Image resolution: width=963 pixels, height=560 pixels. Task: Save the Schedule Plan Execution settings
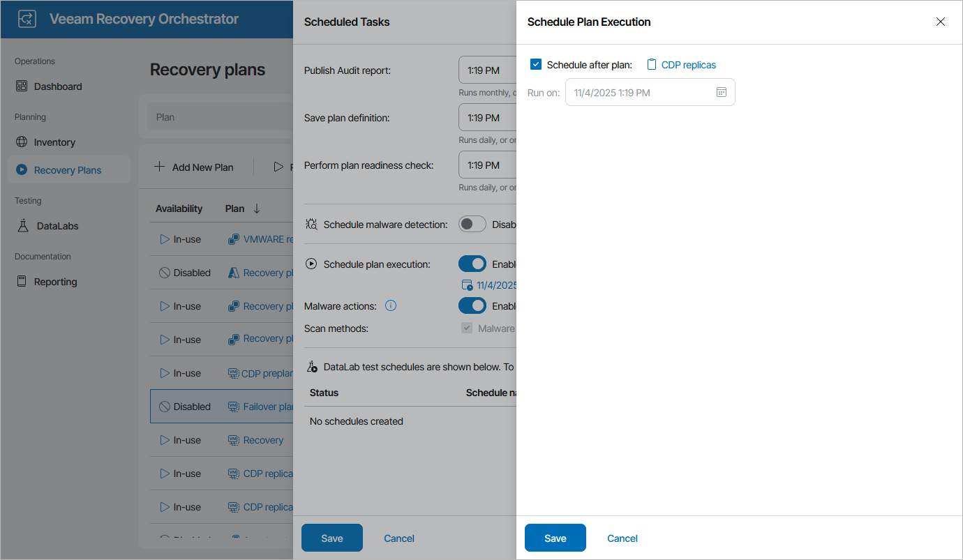[555, 538]
